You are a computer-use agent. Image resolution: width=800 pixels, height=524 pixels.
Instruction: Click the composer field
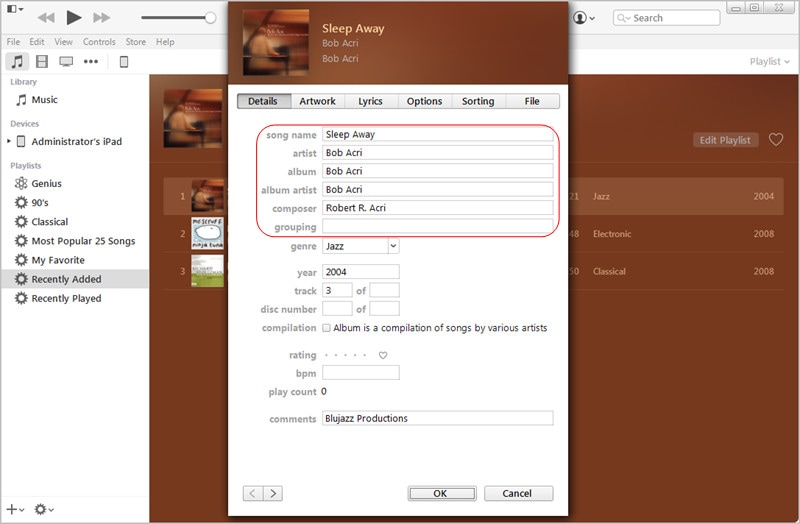click(x=437, y=208)
